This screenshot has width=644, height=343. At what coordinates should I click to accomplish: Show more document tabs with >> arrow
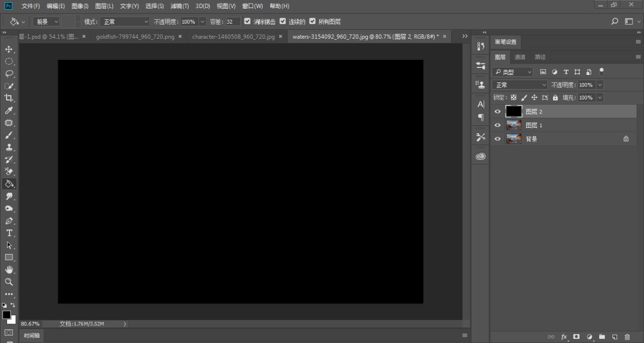[464, 36]
